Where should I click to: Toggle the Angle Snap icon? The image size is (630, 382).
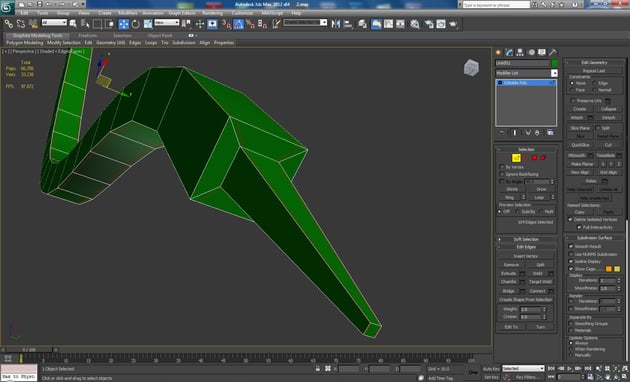point(238,24)
